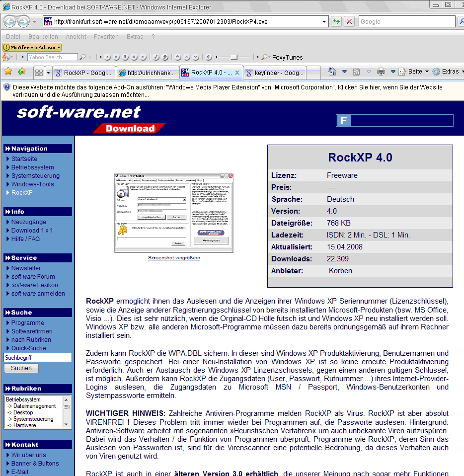Switch to the http://ulrichhank tab

coord(148,73)
